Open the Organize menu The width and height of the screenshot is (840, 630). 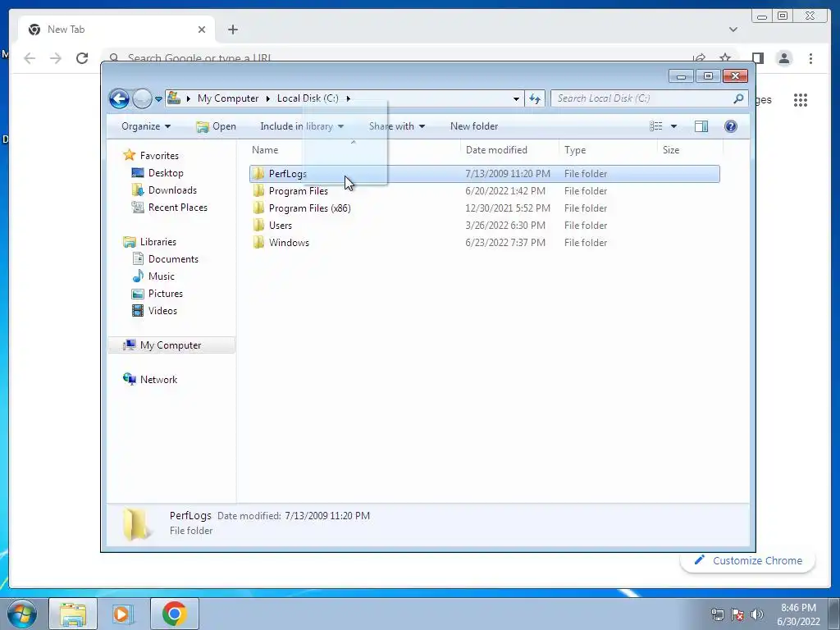146,126
